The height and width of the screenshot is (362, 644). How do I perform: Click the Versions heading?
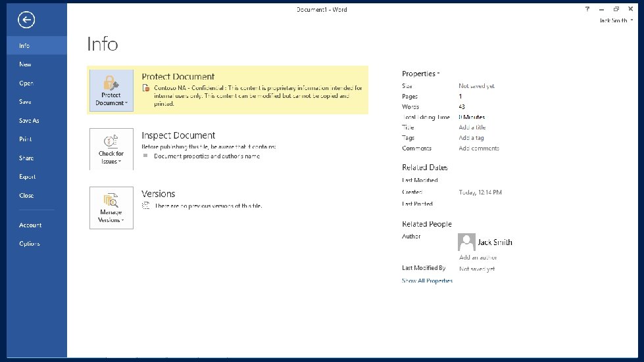point(158,194)
